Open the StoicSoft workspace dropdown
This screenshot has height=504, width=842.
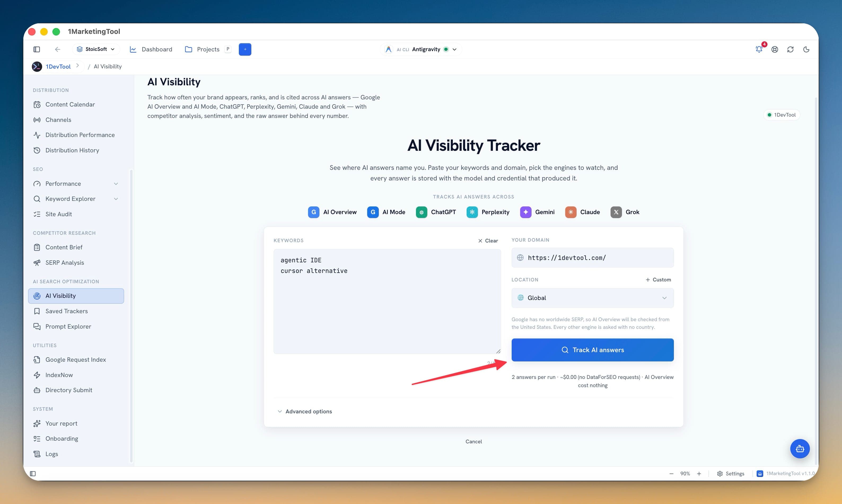95,49
